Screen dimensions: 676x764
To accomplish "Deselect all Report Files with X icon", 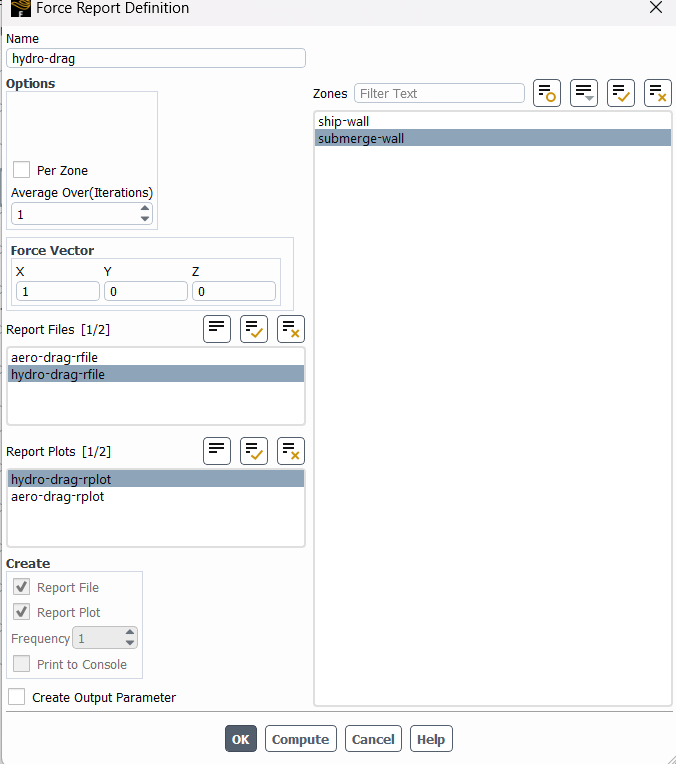I will (x=291, y=329).
